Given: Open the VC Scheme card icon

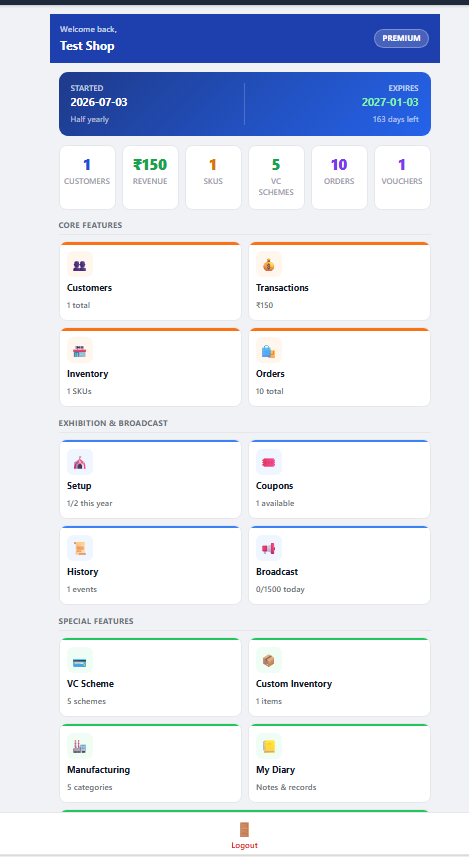Looking at the screenshot, I should [x=80, y=661].
